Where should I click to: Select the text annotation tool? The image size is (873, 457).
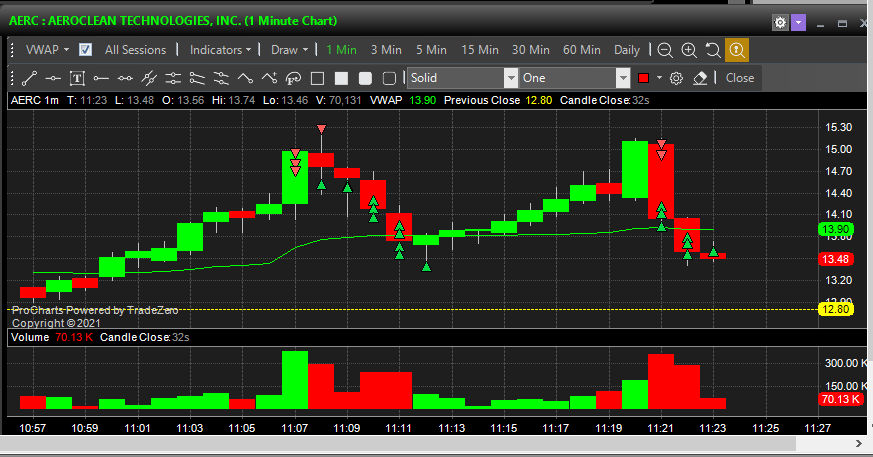point(77,78)
